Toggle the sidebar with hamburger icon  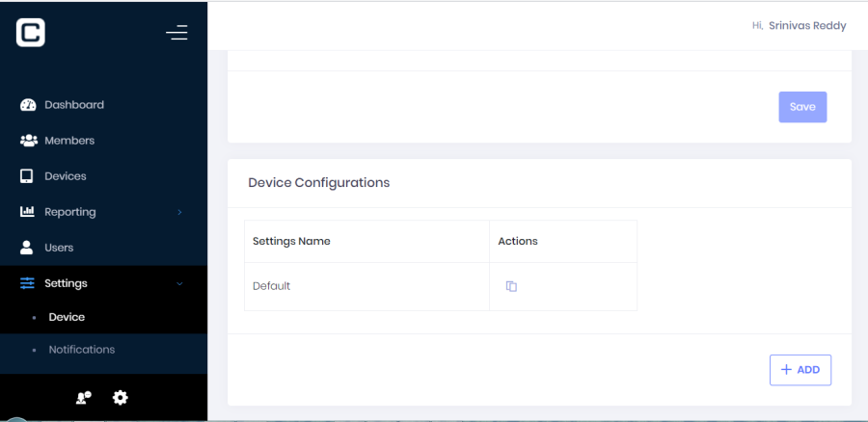(x=176, y=33)
